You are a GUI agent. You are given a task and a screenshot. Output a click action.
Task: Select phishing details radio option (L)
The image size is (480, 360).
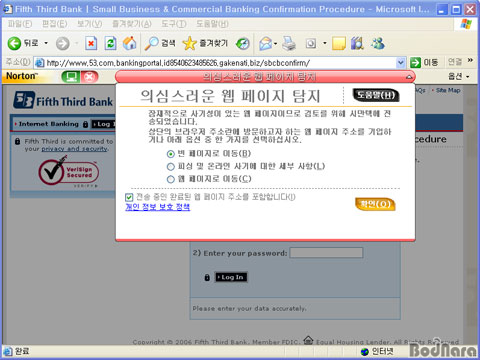tap(171, 167)
